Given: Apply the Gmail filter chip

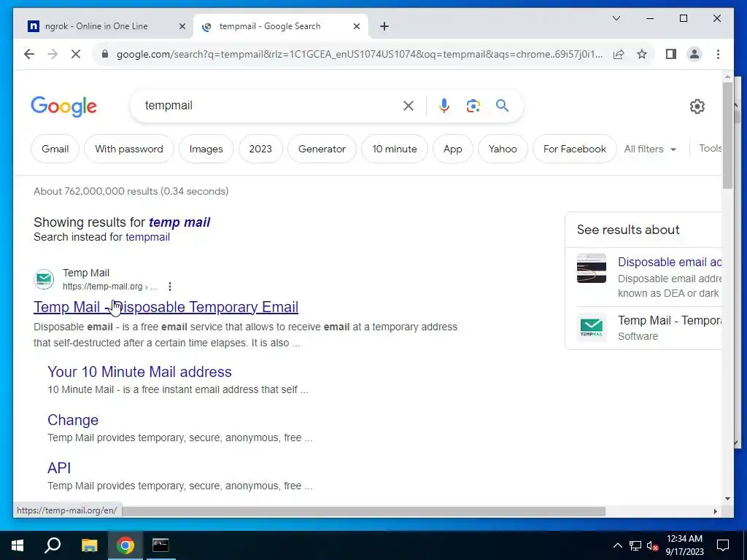Looking at the screenshot, I should 55,149.
